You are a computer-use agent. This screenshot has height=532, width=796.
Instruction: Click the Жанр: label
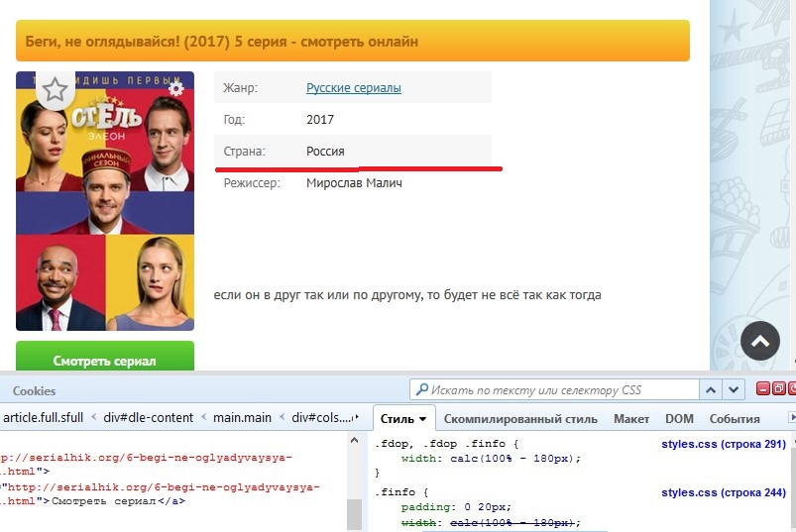click(x=240, y=88)
